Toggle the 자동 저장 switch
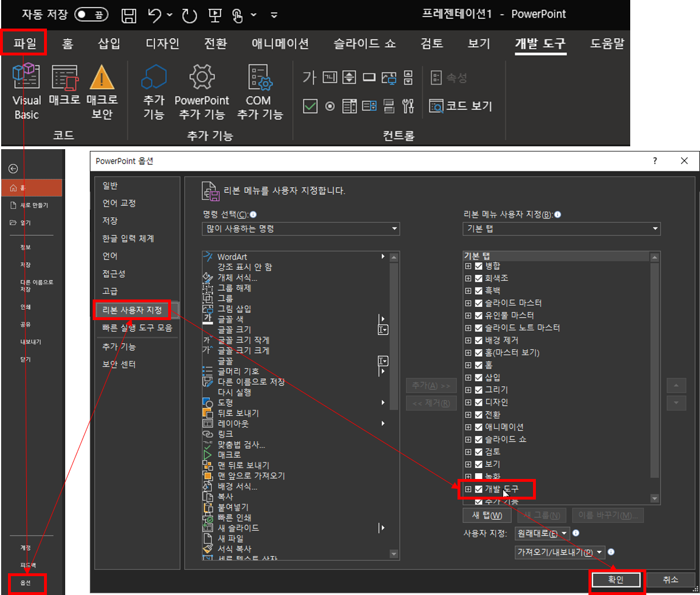The height and width of the screenshot is (595, 700). click(92, 14)
